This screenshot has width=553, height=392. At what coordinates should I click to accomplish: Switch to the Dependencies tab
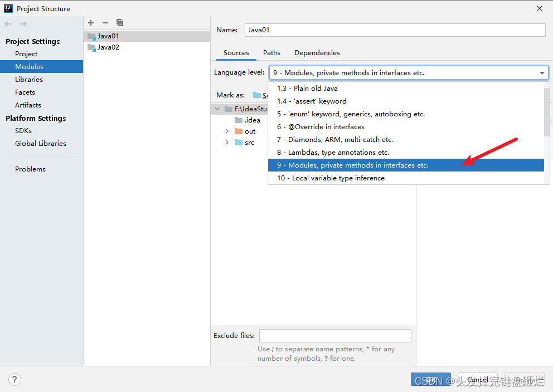pyautogui.click(x=317, y=53)
